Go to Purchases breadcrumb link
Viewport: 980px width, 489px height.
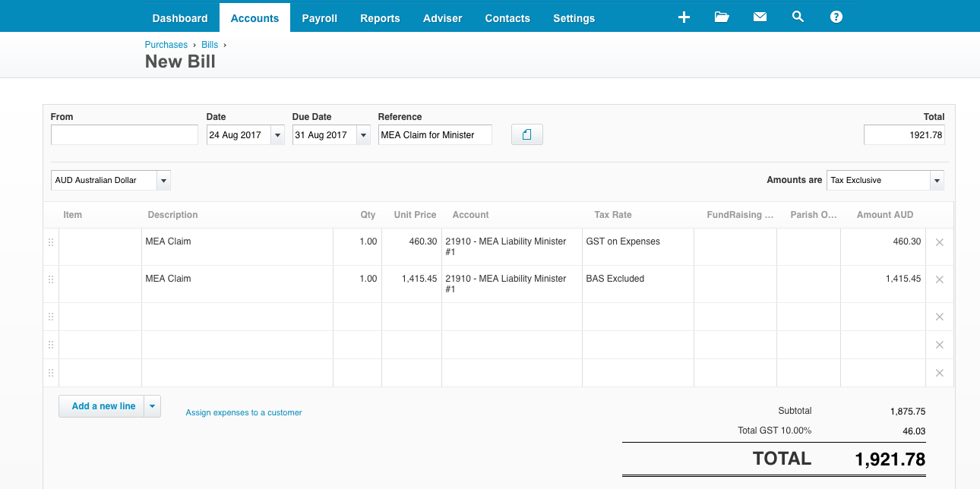click(x=166, y=45)
